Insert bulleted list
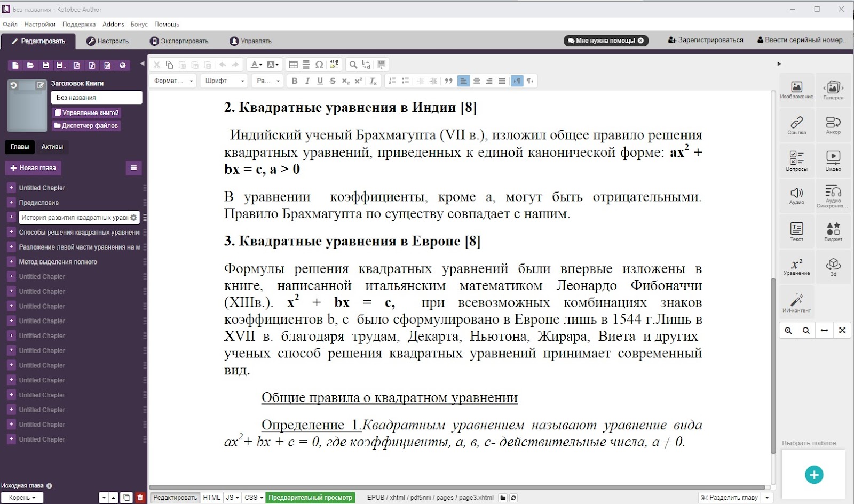The height and width of the screenshot is (504, 854). click(405, 81)
